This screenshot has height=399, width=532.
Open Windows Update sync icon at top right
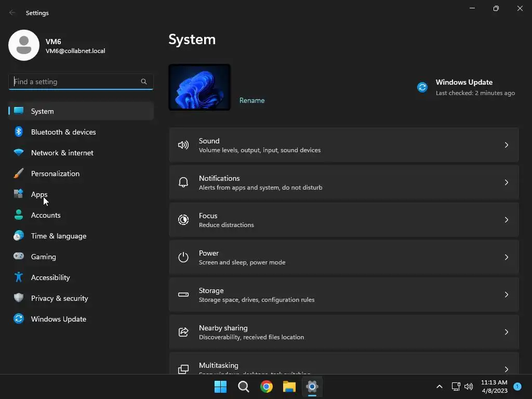tap(422, 87)
